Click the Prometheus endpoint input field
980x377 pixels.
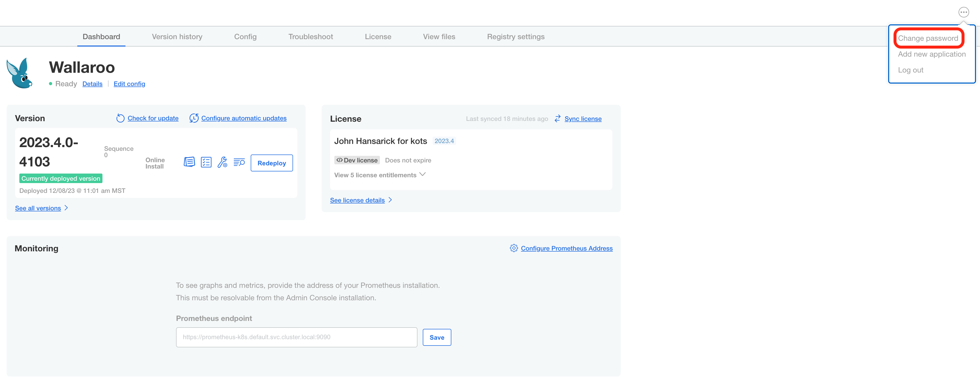point(296,337)
